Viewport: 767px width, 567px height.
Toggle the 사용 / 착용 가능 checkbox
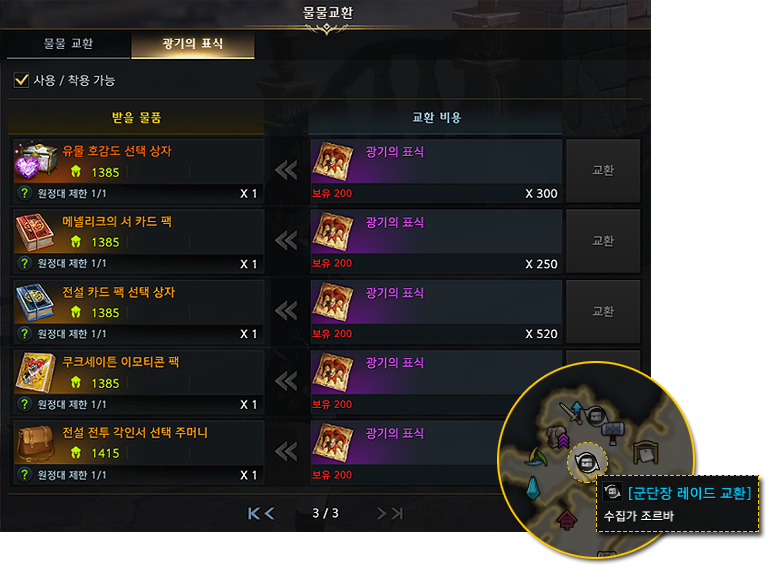point(21,80)
